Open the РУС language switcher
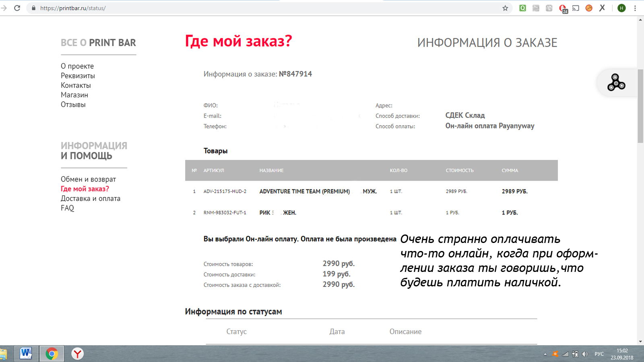Screen dimensions: 644x362 pos(599,354)
